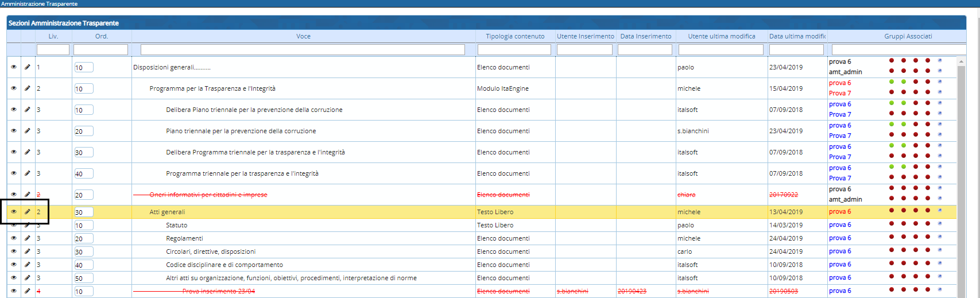980x298 pixels.
Task: Click pencil icon for Programma per la Trasparenza
Action: coord(27,88)
